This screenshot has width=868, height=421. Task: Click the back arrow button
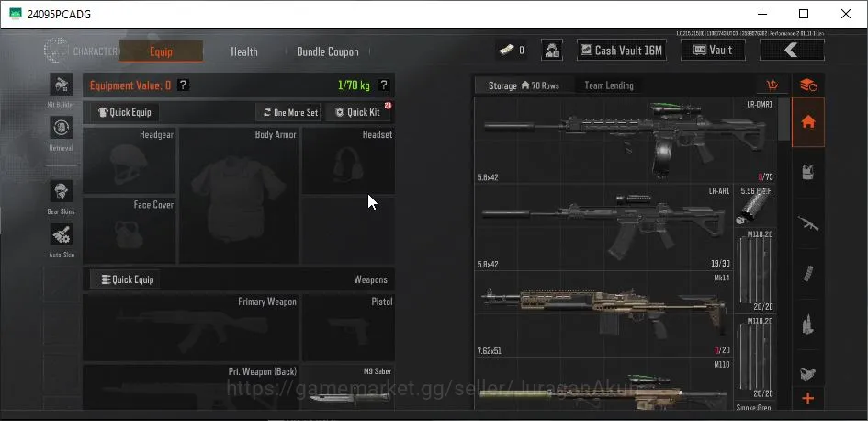(792, 51)
